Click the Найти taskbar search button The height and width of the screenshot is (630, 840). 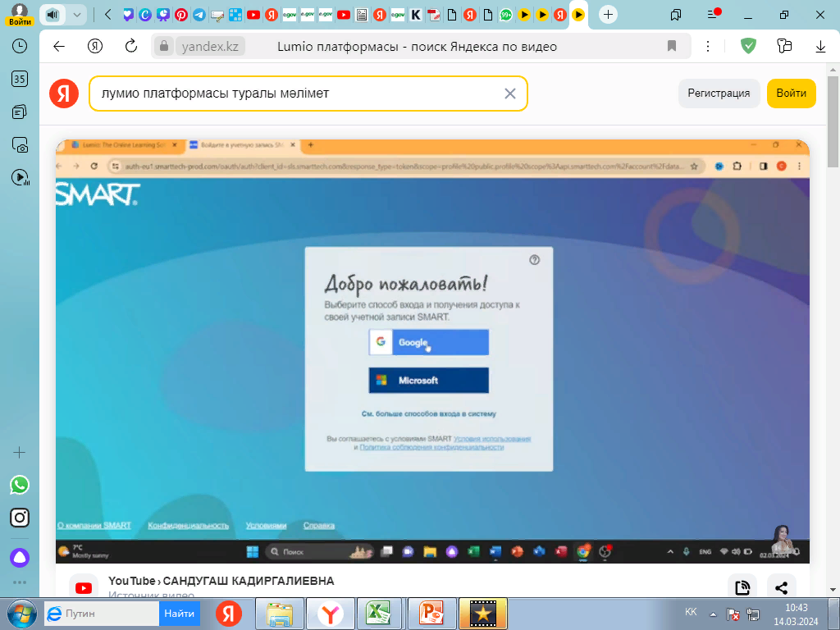coord(179,614)
